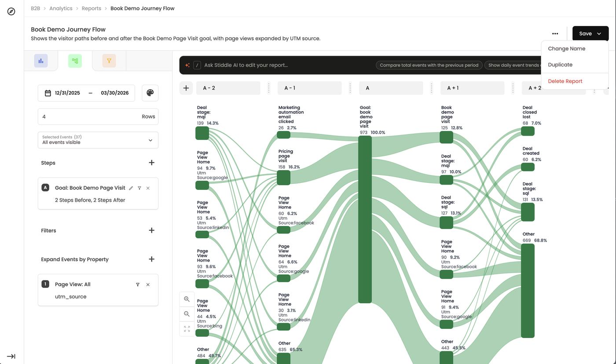Open the compass navigation icon

[11, 11]
